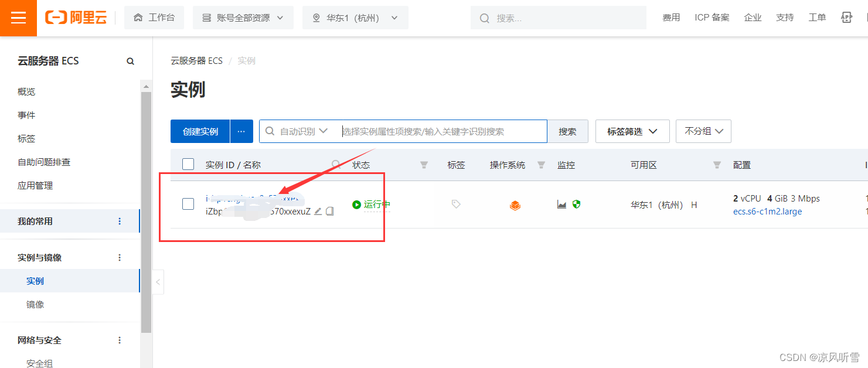The height and width of the screenshot is (368, 868).
Task: Open the 标签筛选 dropdown
Action: (632, 131)
